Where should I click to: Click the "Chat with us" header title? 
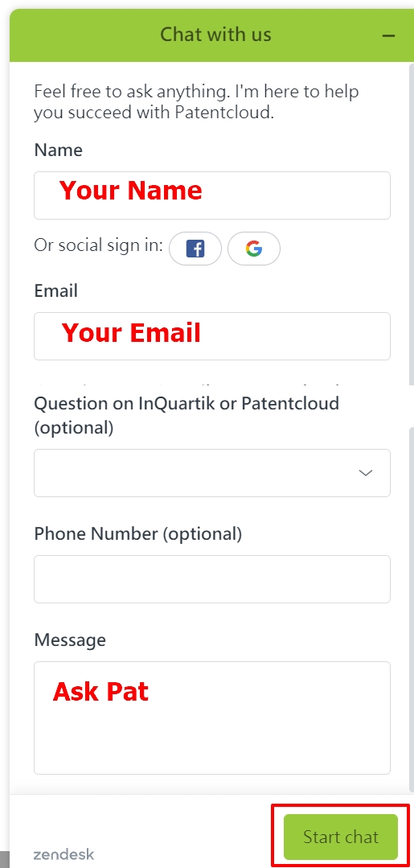pyautogui.click(x=216, y=35)
